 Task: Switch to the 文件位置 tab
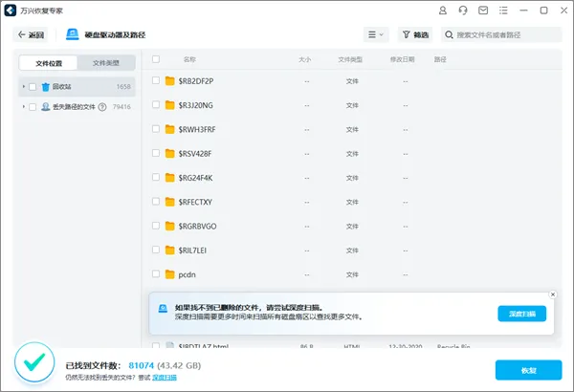click(x=49, y=63)
